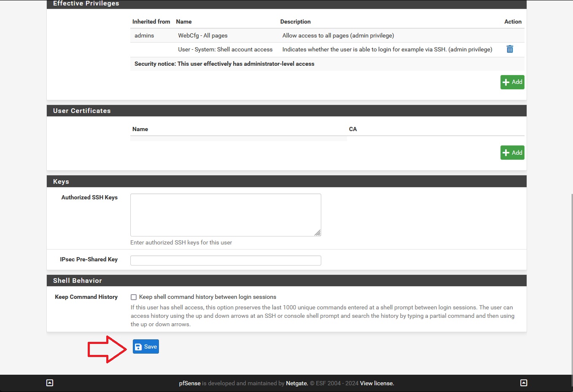573x392 pixels.
Task: Click the User Certificates section header
Action: pos(287,111)
